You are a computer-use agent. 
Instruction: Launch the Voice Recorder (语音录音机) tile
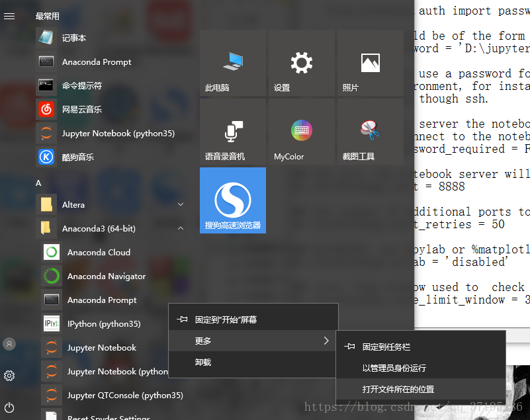point(233,132)
